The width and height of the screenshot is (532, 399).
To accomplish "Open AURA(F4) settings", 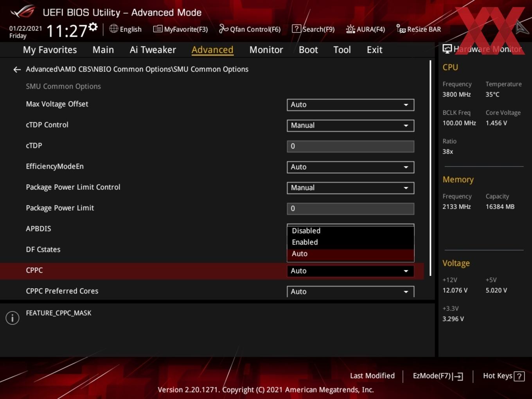I will pos(365,29).
